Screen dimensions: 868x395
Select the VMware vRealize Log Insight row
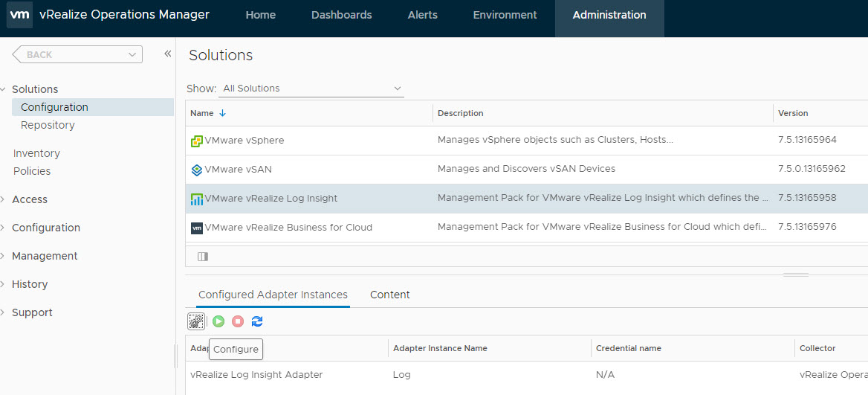click(526, 199)
